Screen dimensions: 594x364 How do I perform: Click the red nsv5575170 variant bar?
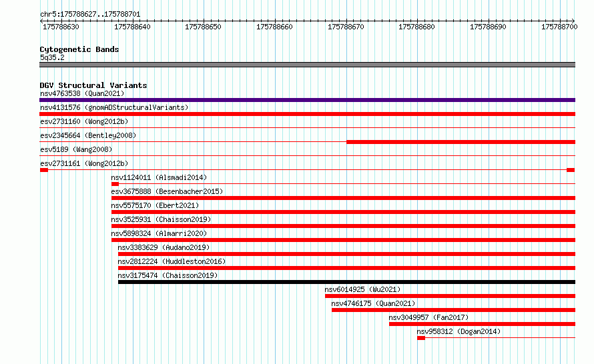point(343,212)
